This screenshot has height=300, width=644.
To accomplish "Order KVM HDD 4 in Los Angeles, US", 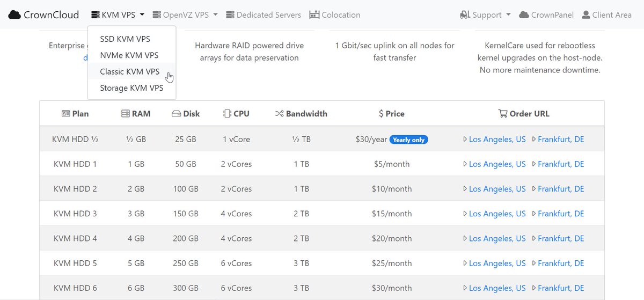I will click(497, 238).
